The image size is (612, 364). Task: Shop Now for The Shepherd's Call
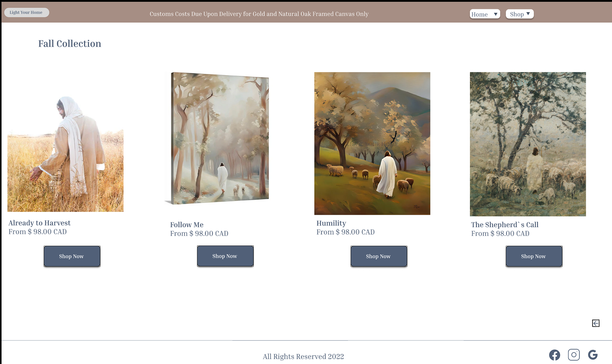click(534, 256)
